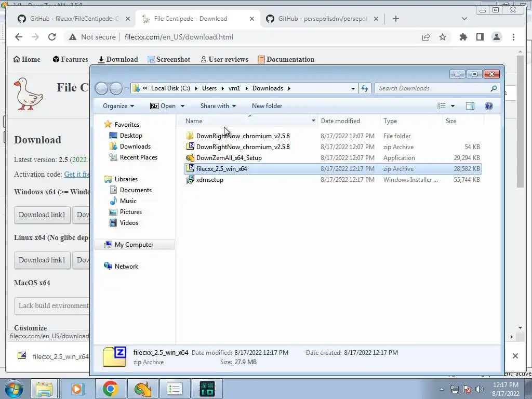Open the Share with dropdown
Image resolution: width=532 pixels, height=399 pixels.
tap(218, 106)
